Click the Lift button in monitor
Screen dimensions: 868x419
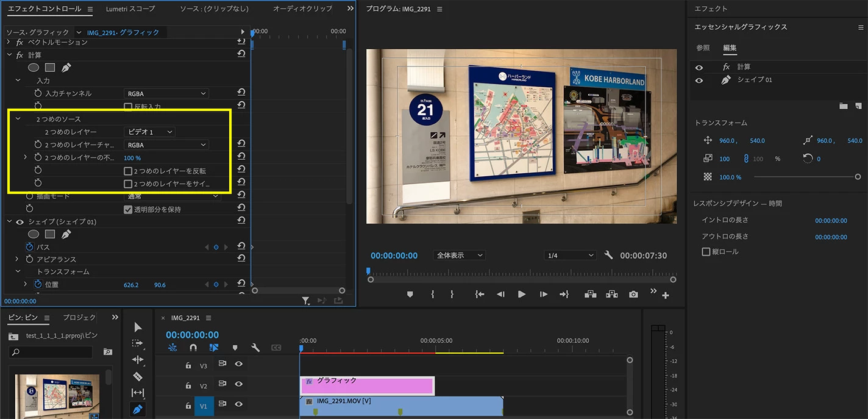590,294
